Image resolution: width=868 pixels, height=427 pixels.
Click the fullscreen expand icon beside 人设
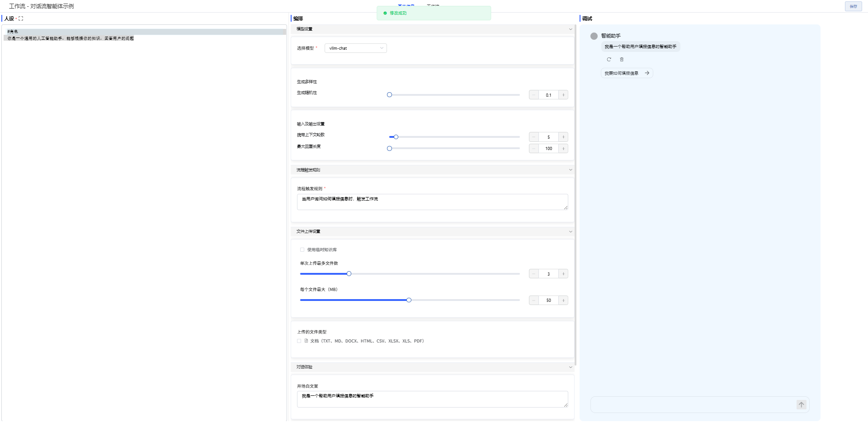pos(21,19)
